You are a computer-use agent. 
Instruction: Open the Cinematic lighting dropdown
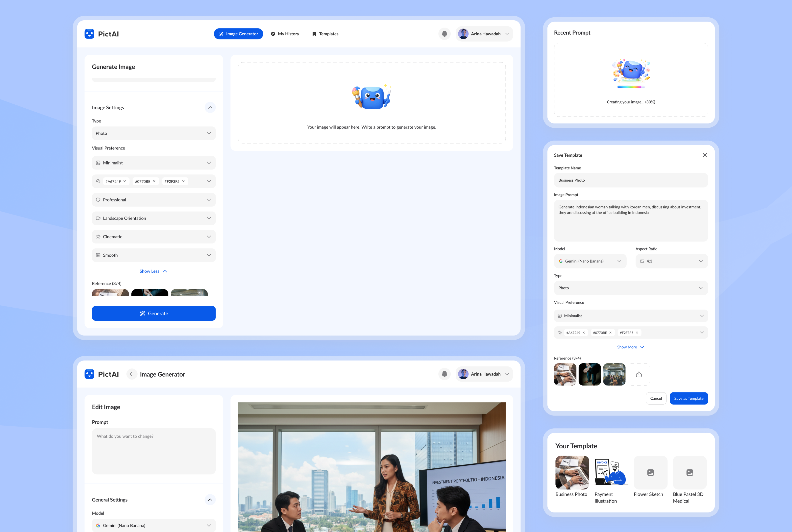pos(153,237)
